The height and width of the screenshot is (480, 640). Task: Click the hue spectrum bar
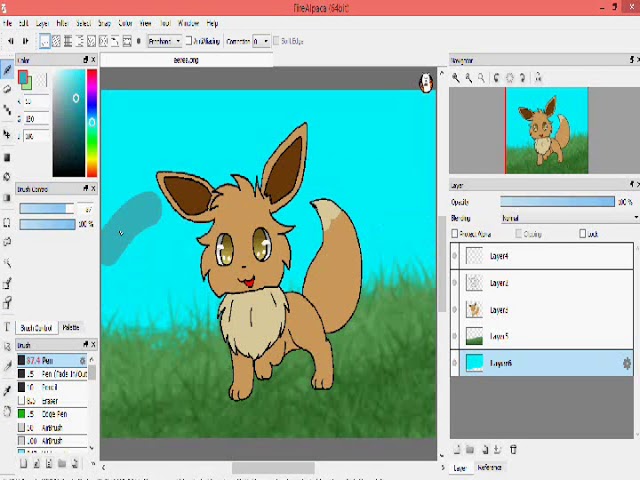[x=92, y=123]
